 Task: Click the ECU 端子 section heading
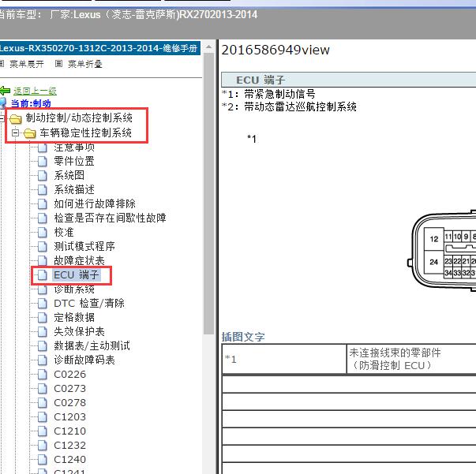[260, 80]
